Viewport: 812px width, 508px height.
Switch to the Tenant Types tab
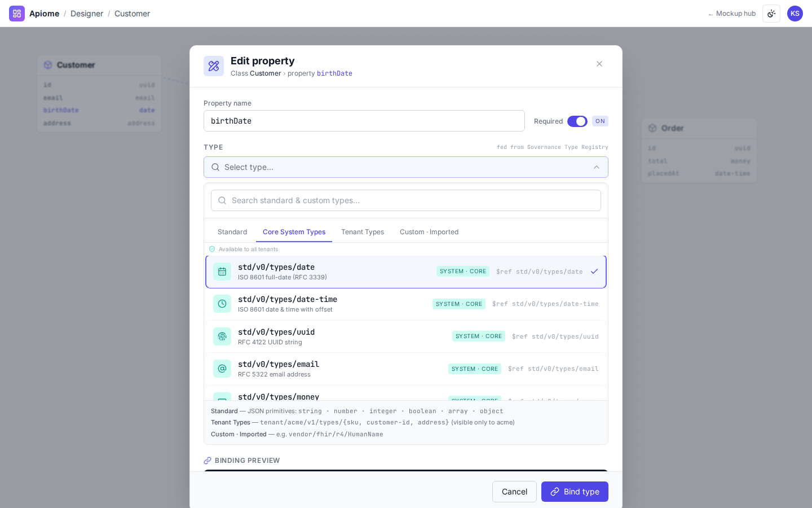pos(363,232)
